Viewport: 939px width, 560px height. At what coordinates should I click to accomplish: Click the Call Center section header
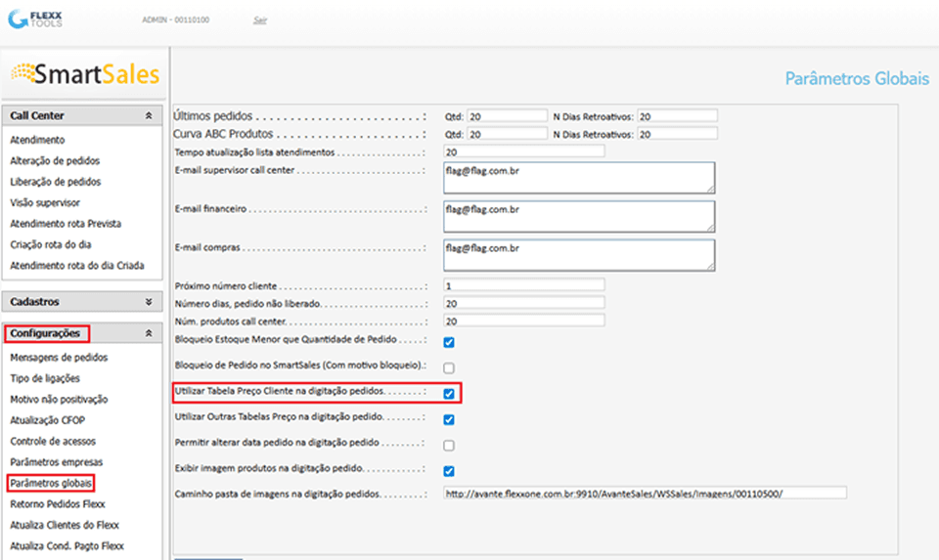[82, 115]
